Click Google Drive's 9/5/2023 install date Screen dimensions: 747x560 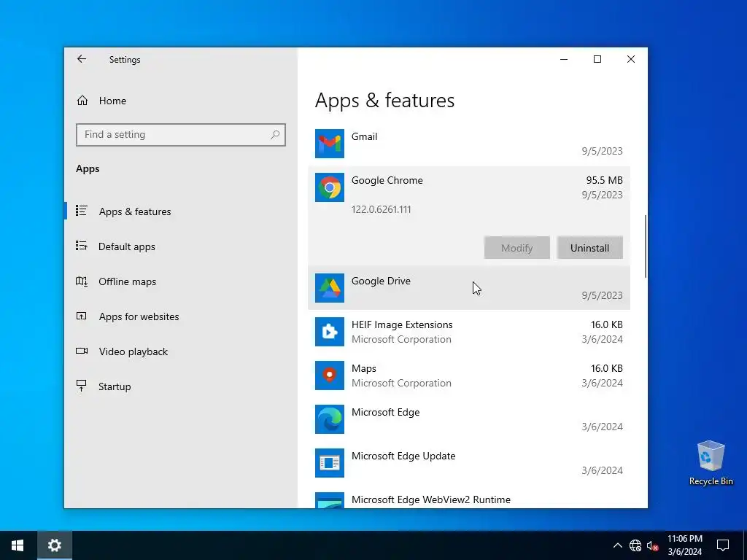pos(602,295)
